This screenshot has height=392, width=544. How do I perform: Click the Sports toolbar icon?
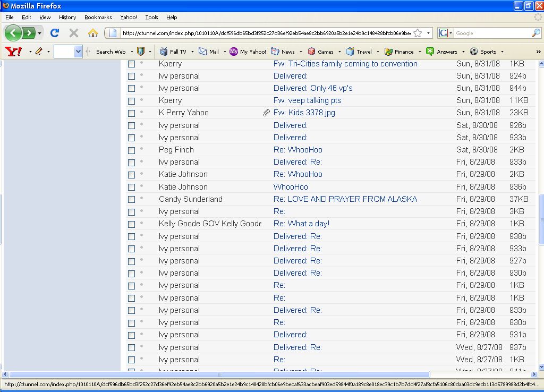tap(483, 52)
